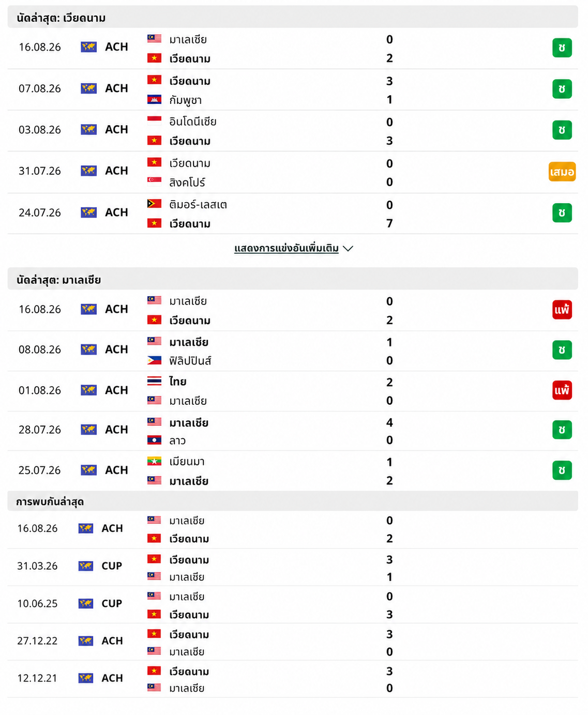588x715 pixels.
Task: Click the Laos flag next to ลาว
Action: click(154, 440)
